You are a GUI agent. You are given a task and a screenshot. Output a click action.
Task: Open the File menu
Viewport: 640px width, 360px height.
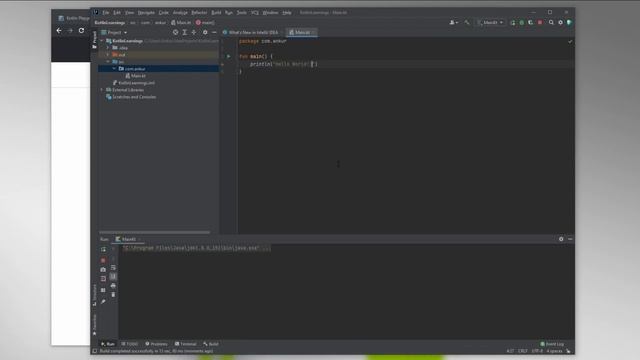coord(106,13)
